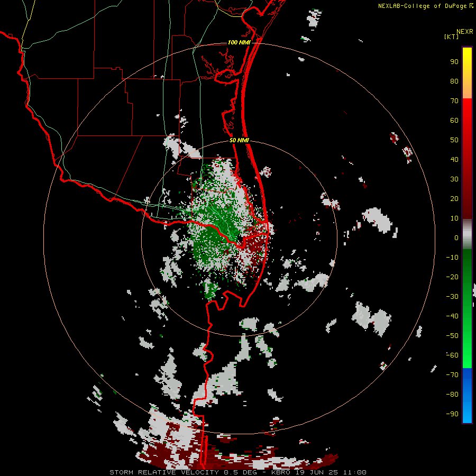Screen dimensions: 476x476
Task: Click the gray zero-velocity segment of color bar
Action: (467, 234)
